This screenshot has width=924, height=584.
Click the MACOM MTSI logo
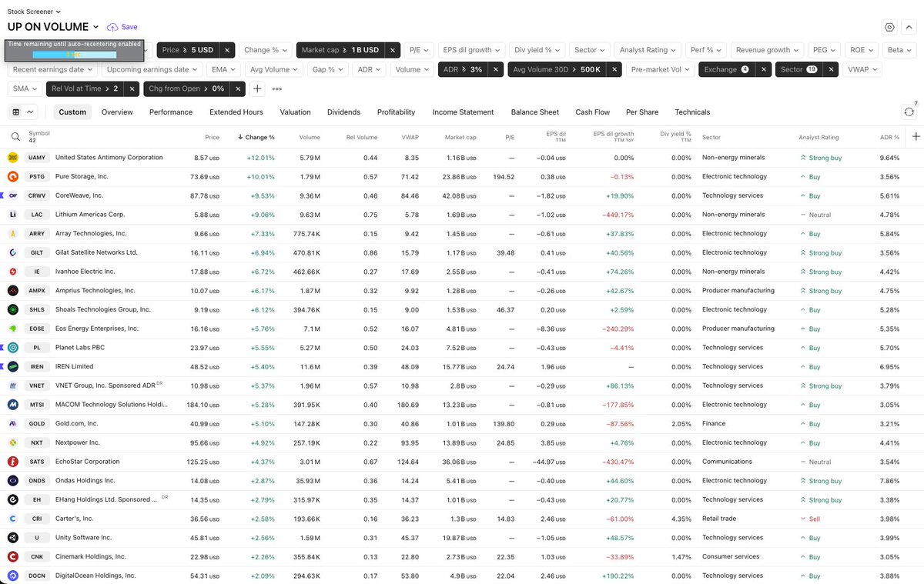(13, 405)
